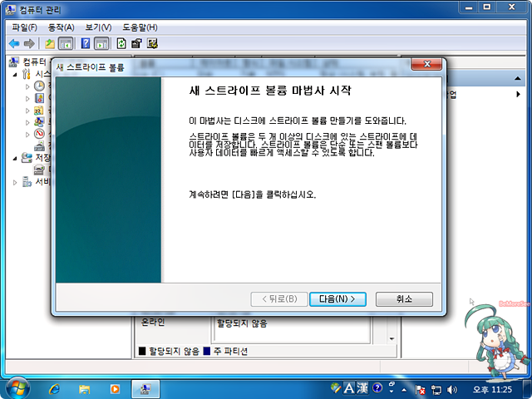Viewport: 532px width, 399px height.
Task: Launch Windows Media Player from the taskbar
Action: pos(114,388)
